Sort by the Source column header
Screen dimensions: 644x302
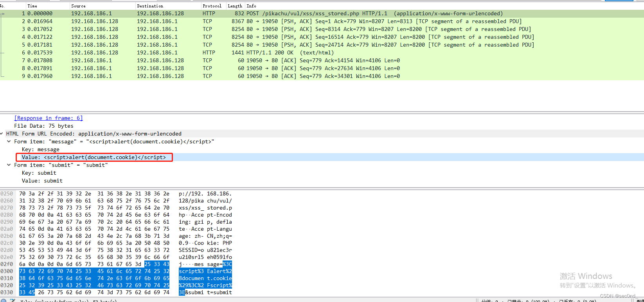pos(78,6)
